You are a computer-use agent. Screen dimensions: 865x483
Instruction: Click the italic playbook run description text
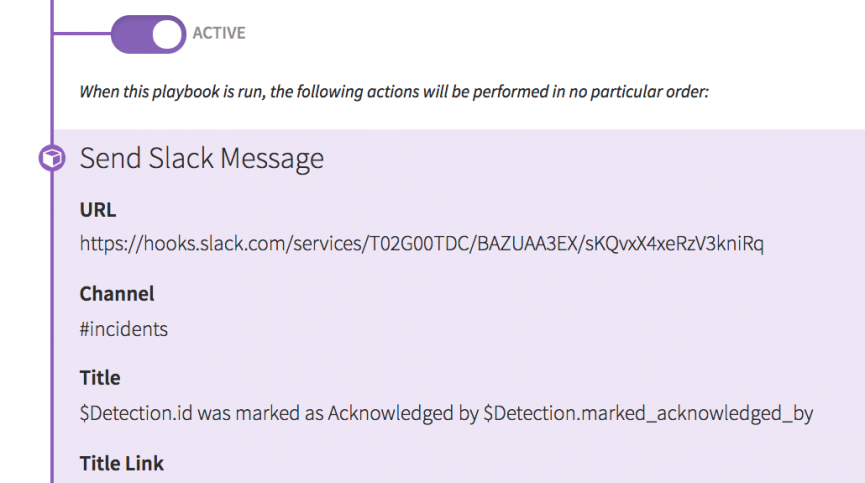[393, 92]
